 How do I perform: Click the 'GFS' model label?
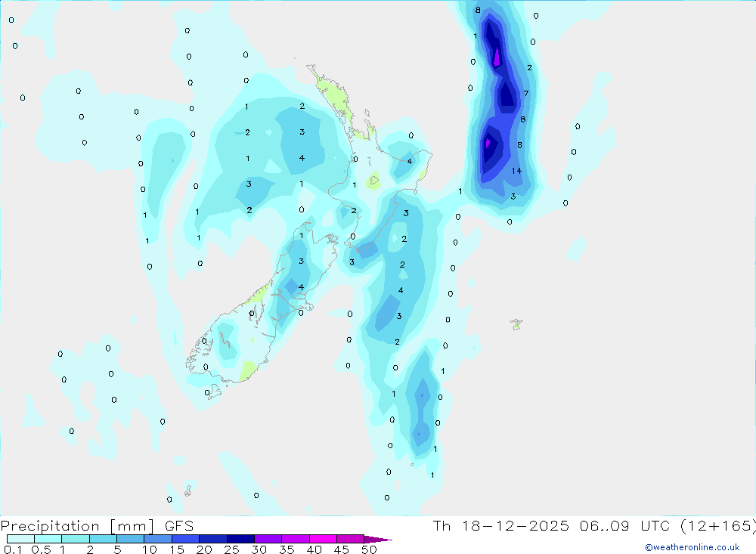coord(179,525)
